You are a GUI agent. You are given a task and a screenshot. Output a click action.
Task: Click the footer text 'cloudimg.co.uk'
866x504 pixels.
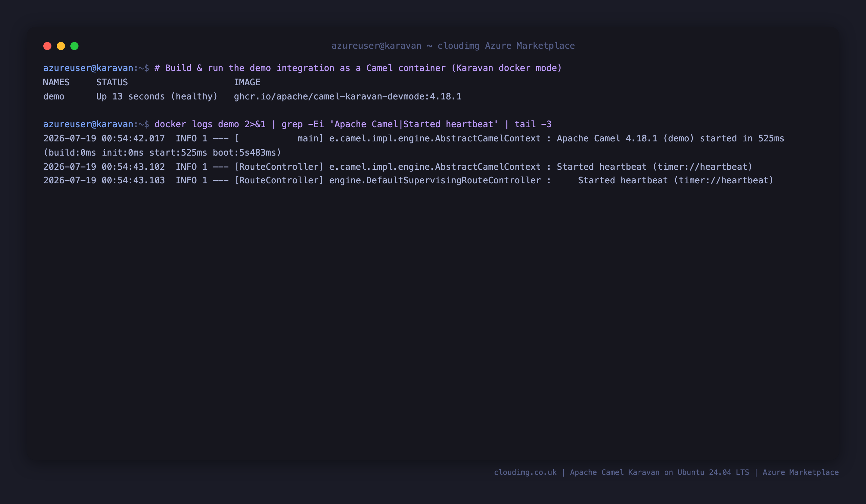click(x=525, y=473)
